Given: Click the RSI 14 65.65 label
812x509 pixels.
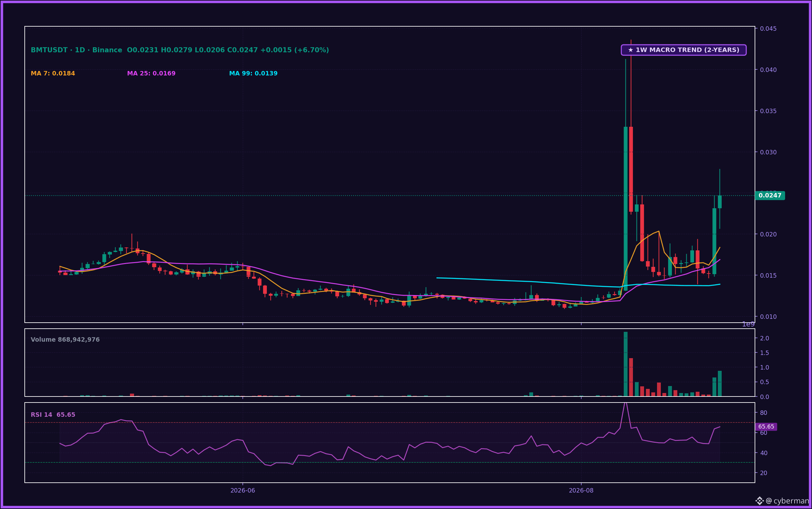Looking at the screenshot, I should tap(53, 415).
